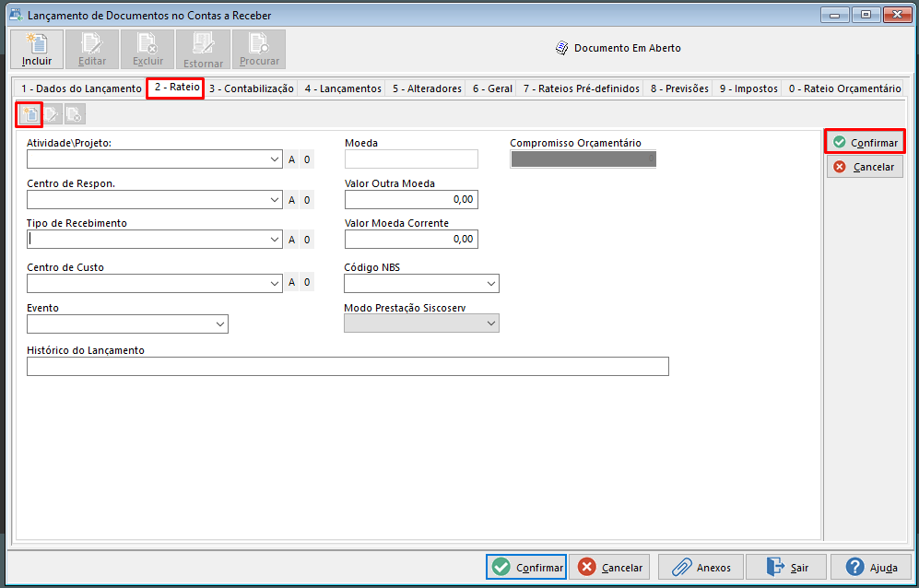Click the A button beside Atividade\Projeto
Image resolution: width=919 pixels, height=588 pixels.
tap(292, 159)
